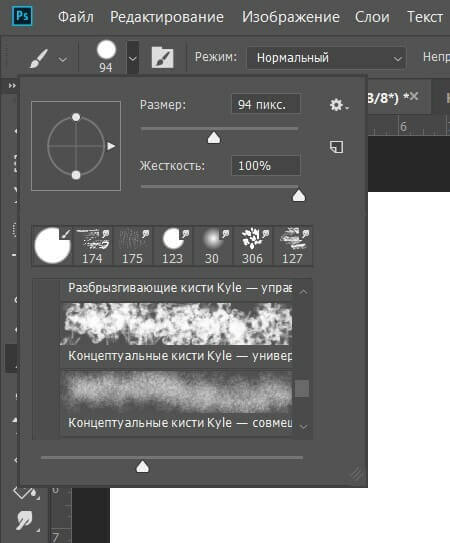The image size is (450, 543).
Task: Click the hardness slider handle
Action: coord(299,195)
